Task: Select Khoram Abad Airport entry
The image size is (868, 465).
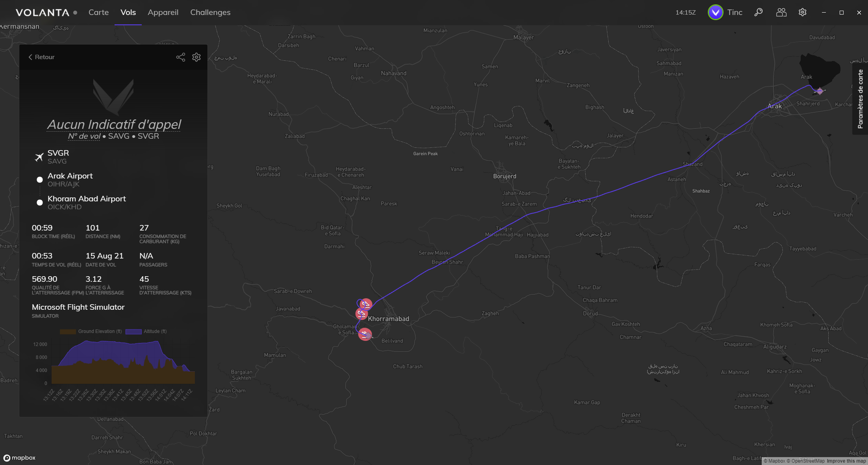Action: pyautogui.click(x=87, y=202)
